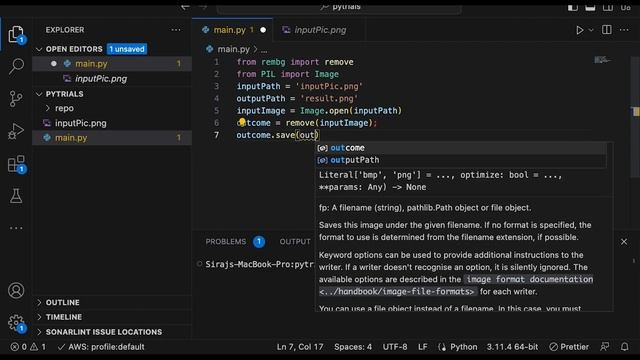This screenshot has height=360, width=640.
Task: Switch to the main.py editor tab
Action: coord(232,30)
